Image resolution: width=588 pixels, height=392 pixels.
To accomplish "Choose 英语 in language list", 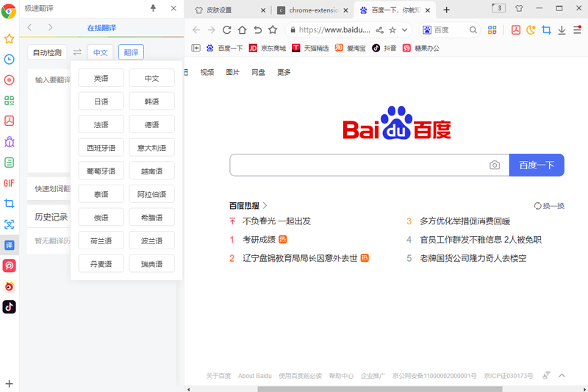I will point(101,78).
